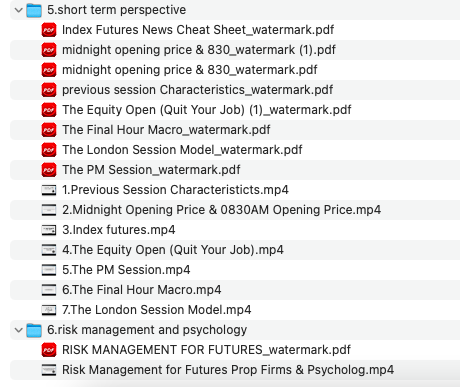Click the 6.risk management and psychology folder icon
460x387 pixels.
click(34, 330)
